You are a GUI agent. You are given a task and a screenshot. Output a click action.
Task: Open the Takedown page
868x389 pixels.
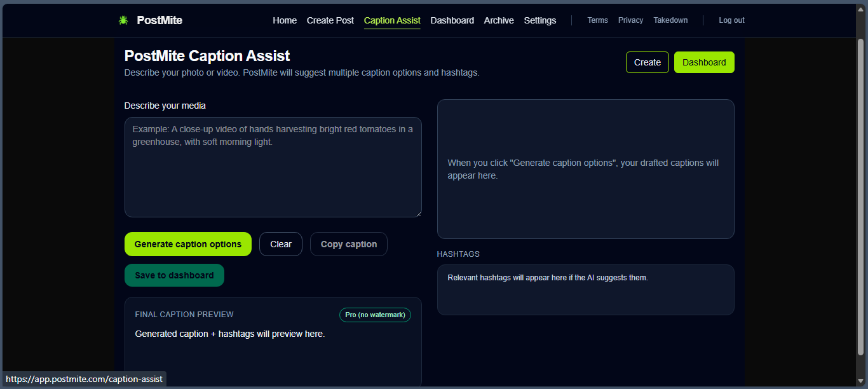click(670, 20)
